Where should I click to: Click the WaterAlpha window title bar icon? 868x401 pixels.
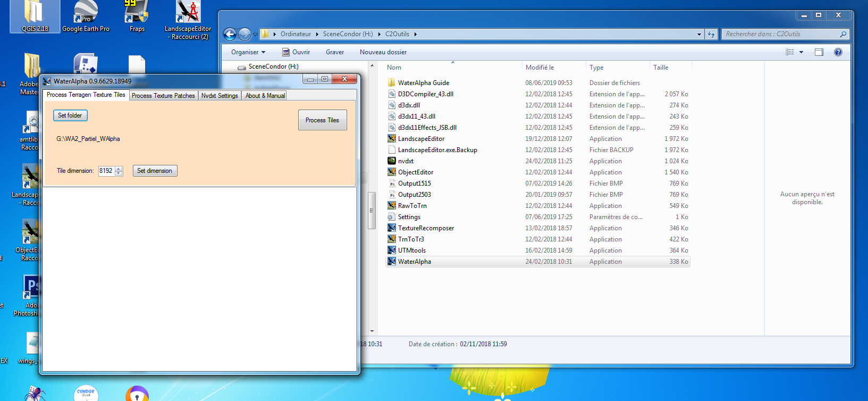(x=47, y=81)
